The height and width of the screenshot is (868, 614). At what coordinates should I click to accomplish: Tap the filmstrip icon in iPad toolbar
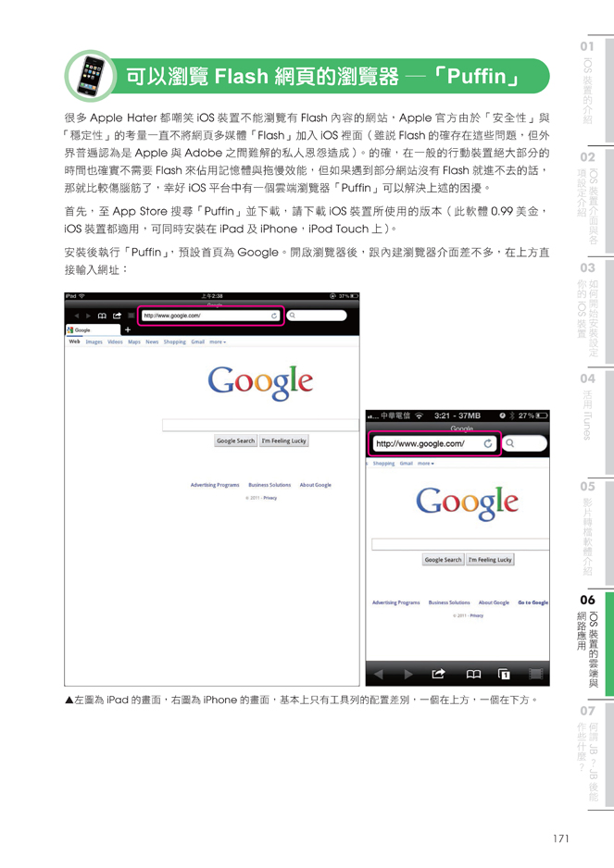click(131, 316)
